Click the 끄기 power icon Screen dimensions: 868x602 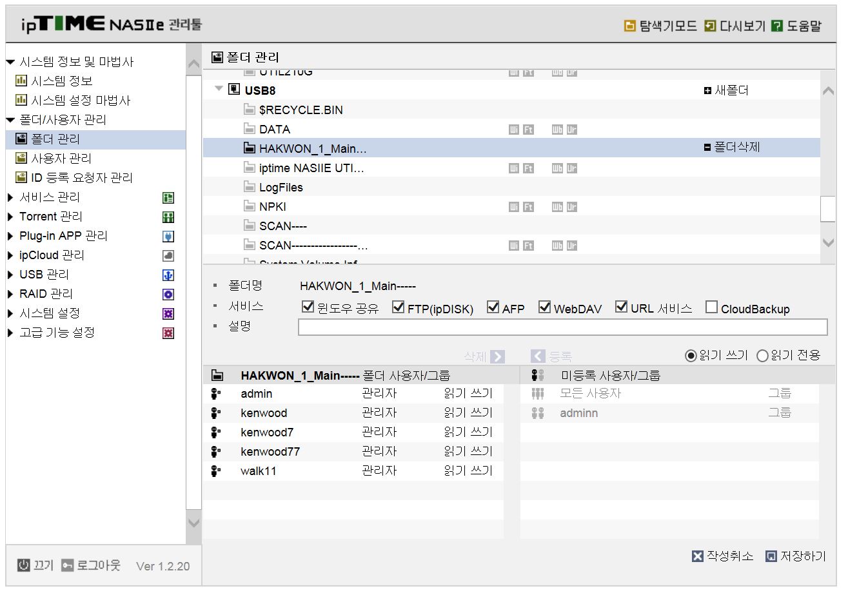point(24,565)
